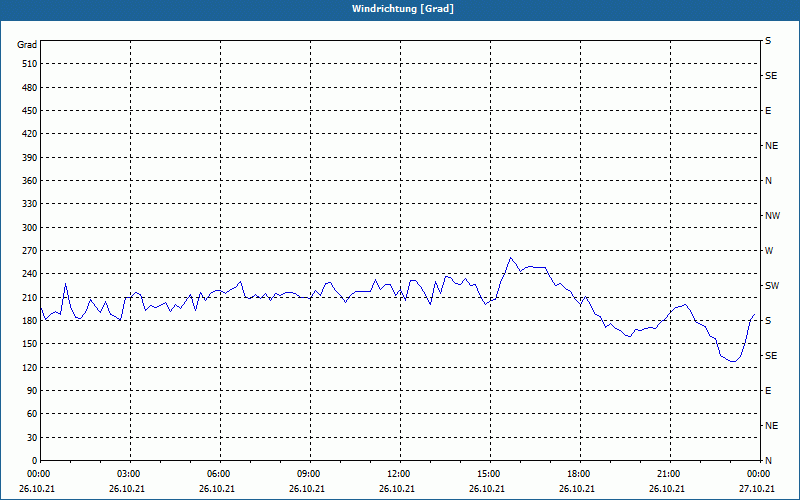
Task: Click the NW compass label on the right axis
Action: pos(772,216)
